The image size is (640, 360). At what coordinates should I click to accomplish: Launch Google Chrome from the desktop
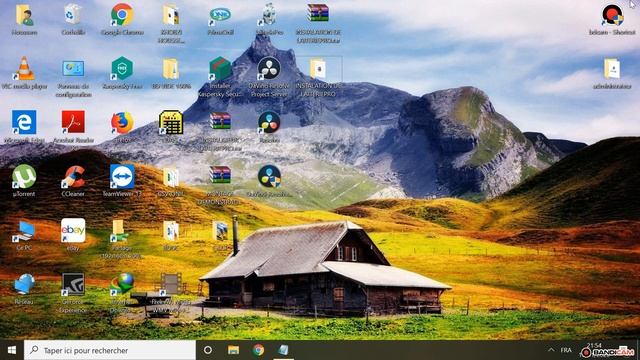[122, 19]
